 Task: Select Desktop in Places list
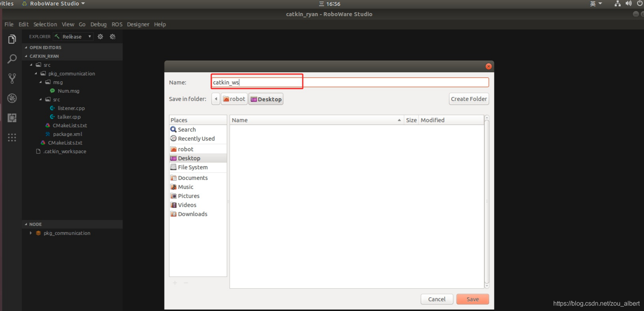pos(198,158)
